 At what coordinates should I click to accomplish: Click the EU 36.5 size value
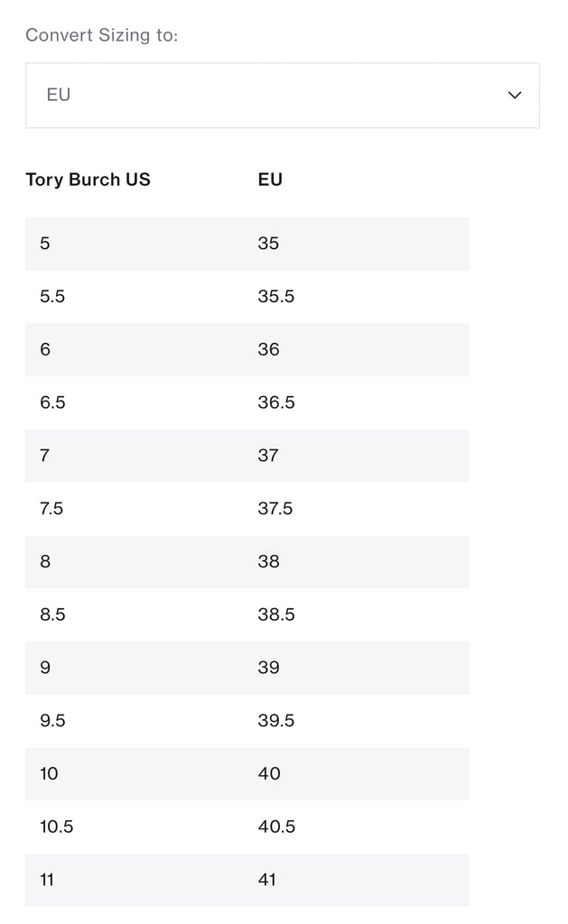click(276, 402)
